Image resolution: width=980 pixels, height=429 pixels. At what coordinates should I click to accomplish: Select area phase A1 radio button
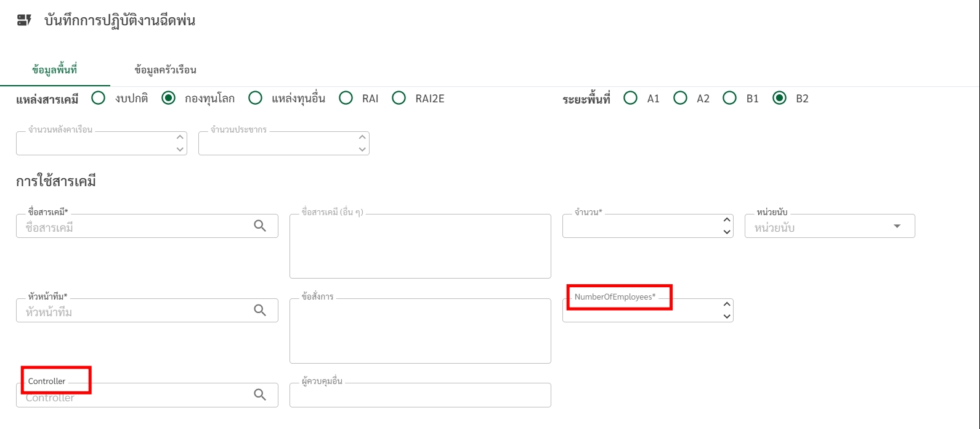[x=630, y=98]
